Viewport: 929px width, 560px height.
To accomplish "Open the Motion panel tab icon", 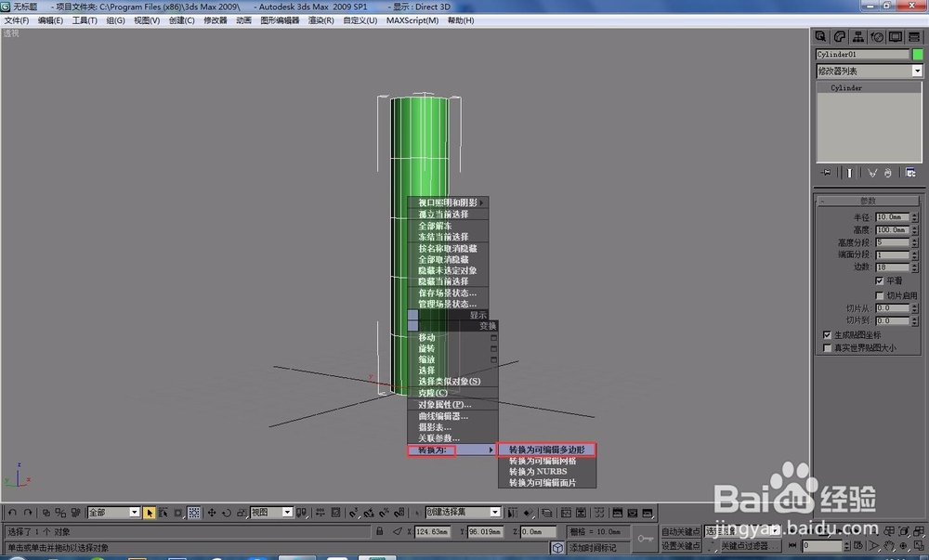I will 877,37.
